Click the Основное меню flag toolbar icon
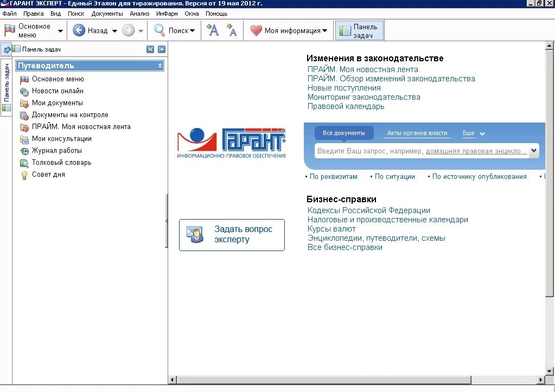 10,30
